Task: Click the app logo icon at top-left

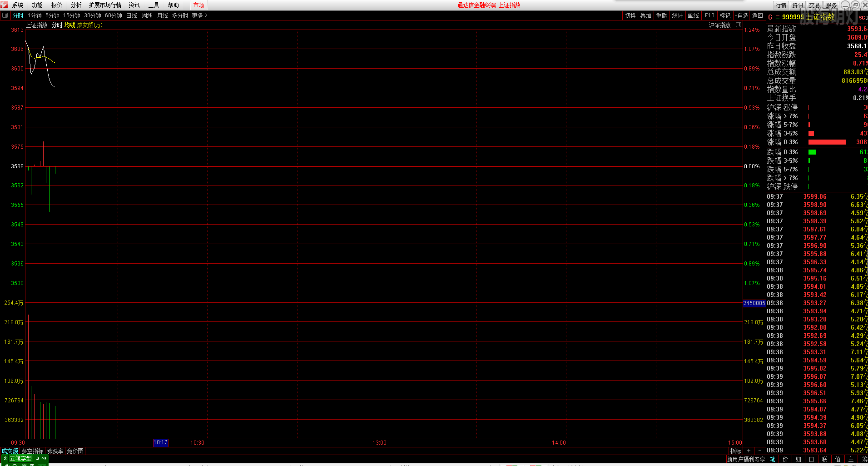Action: (4, 5)
